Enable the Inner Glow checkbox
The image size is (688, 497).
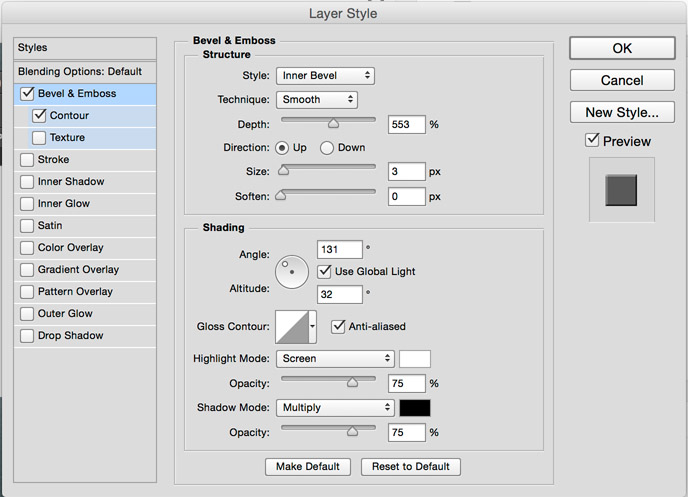click(27, 204)
